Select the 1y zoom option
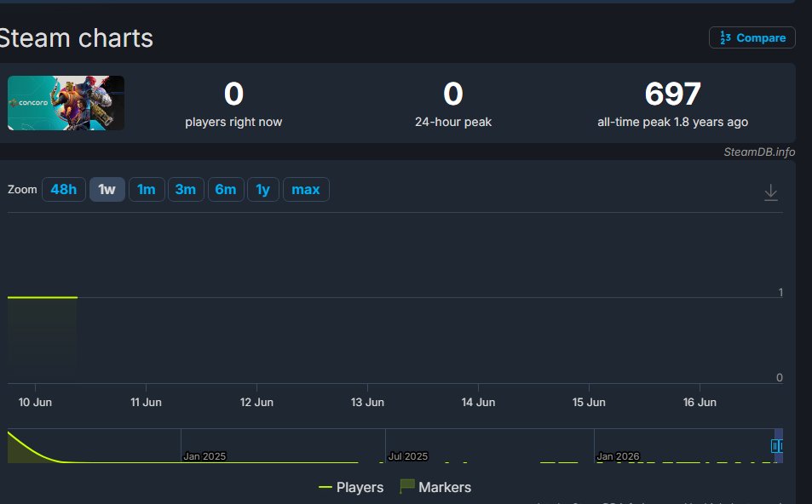The height and width of the screenshot is (504, 812). pos(263,189)
